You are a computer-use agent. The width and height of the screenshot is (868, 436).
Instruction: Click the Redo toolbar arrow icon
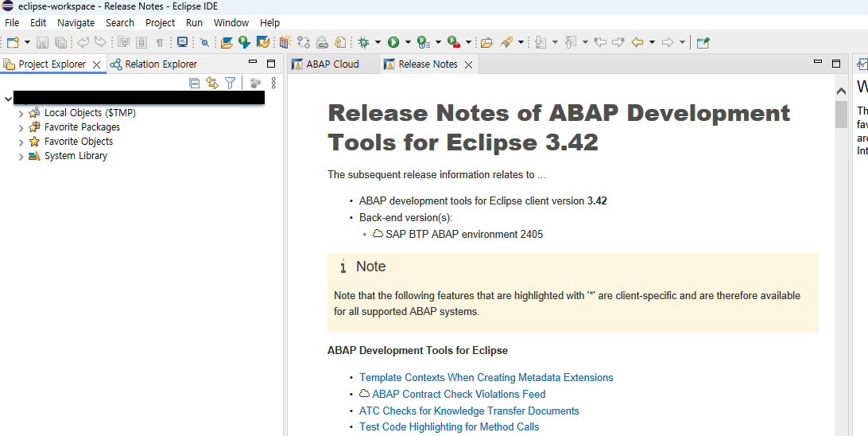coord(100,42)
